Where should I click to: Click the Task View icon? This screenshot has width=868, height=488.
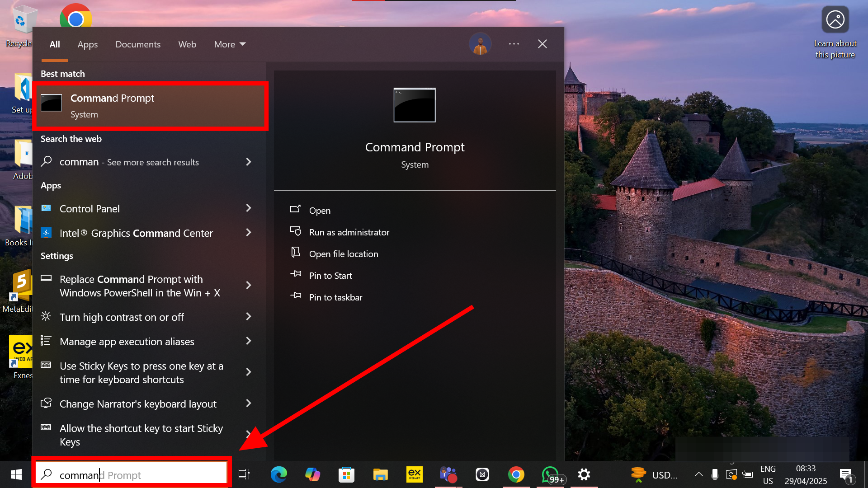coord(244,474)
